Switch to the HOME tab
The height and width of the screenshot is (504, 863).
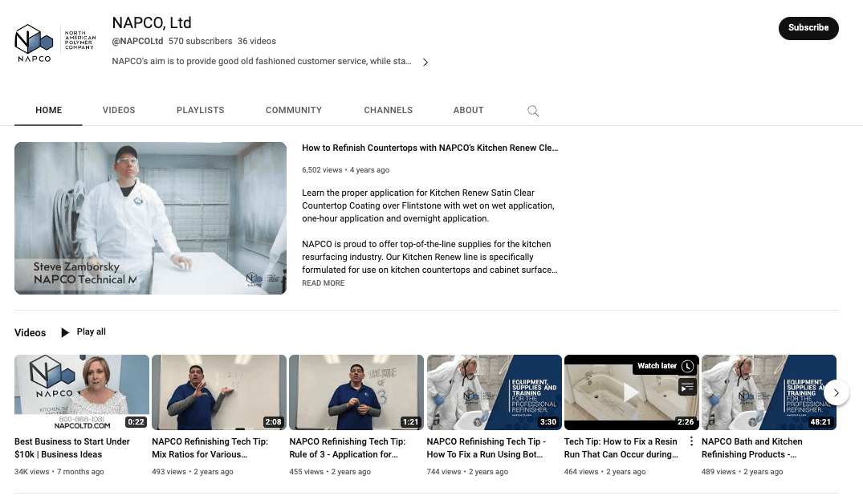tap(48, 110)
